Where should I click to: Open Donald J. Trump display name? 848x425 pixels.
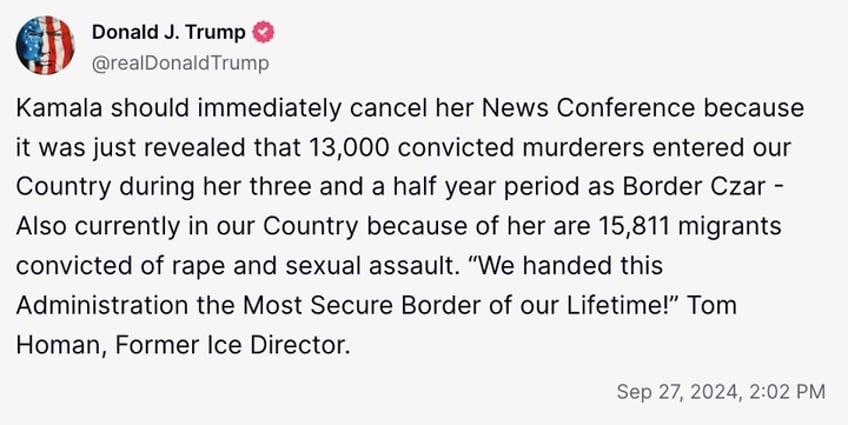coord(169,32)
